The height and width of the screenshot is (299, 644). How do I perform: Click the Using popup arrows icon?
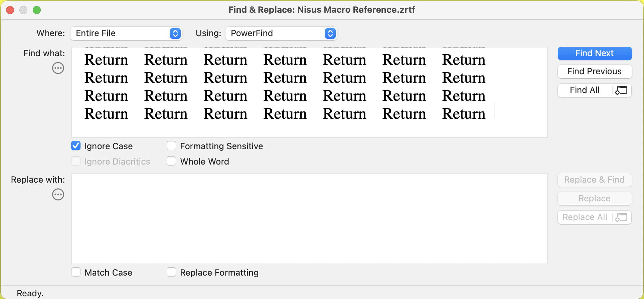click(x=330, y=33)
